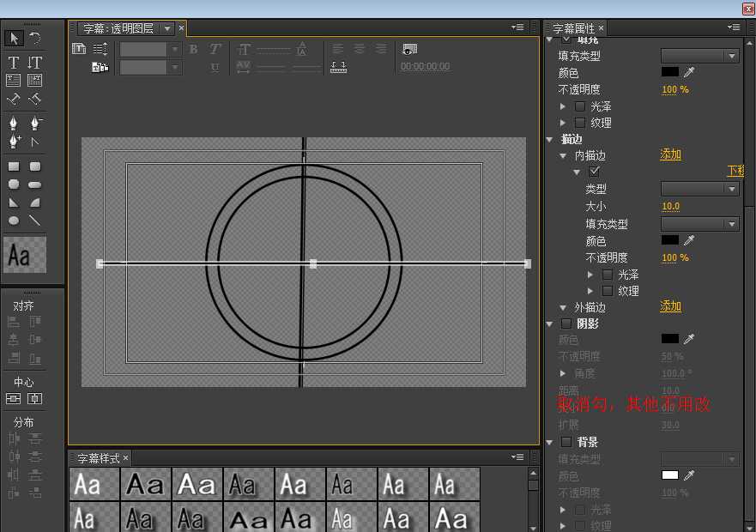Open the 字幕属性 panel menu
The height and width of the screenshot is (532, 756).
click(734, 27)
